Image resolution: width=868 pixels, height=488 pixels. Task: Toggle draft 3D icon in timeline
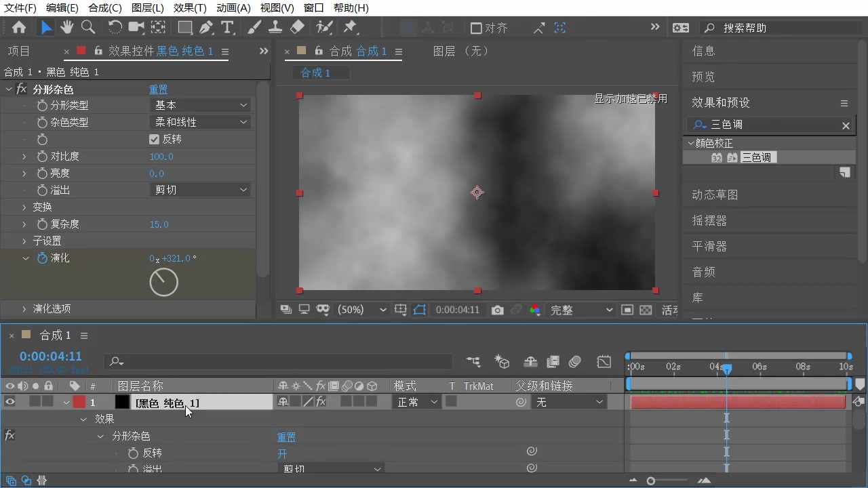[502, 362]
